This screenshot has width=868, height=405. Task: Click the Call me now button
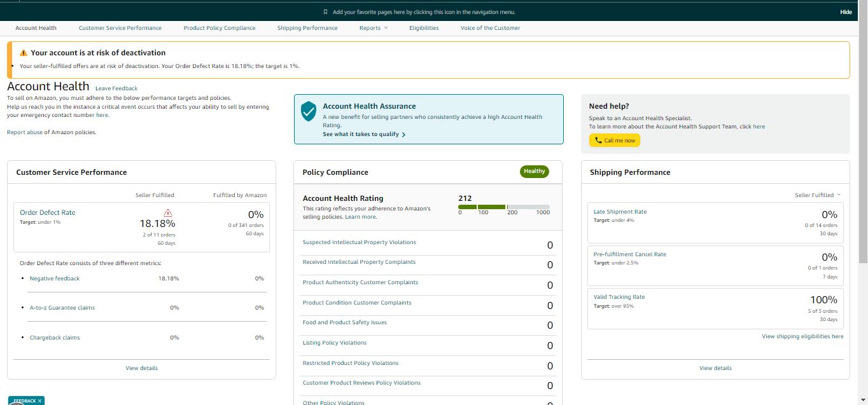pos(615,141)
